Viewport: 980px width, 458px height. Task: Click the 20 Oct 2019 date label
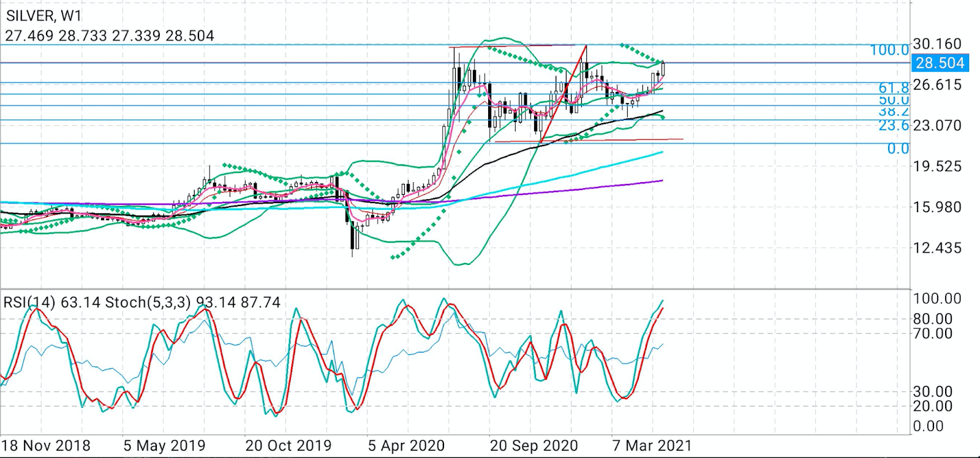click(288, 446)
